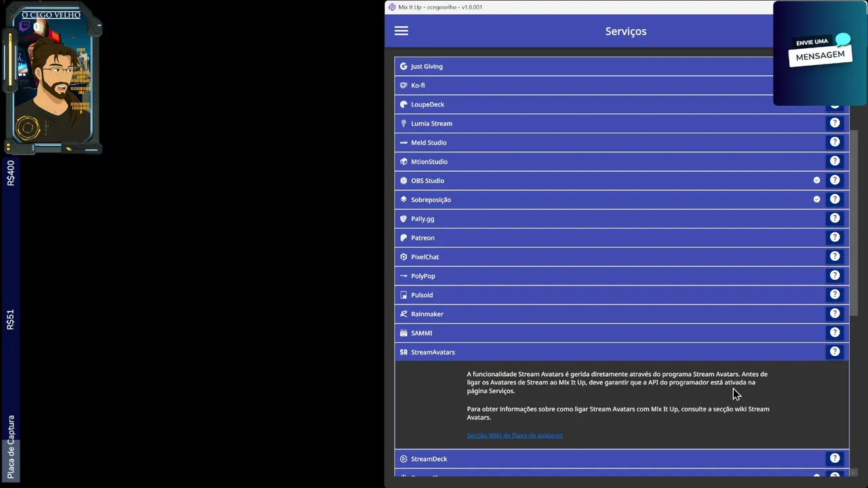
Task: Follow the Secção Wiki de fluxo de avatares link
Action: pos(515,435)
